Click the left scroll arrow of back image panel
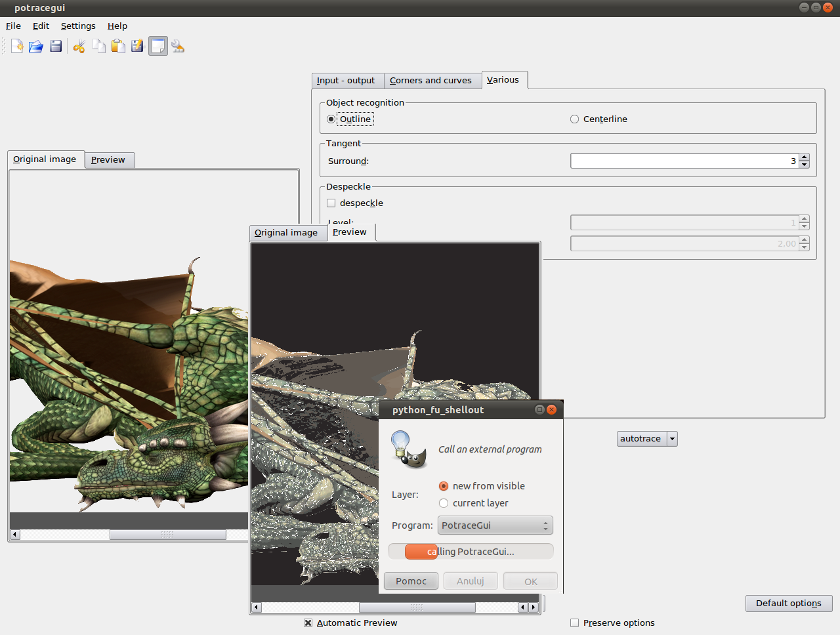 pyautogui.click(x=15, y=535)
